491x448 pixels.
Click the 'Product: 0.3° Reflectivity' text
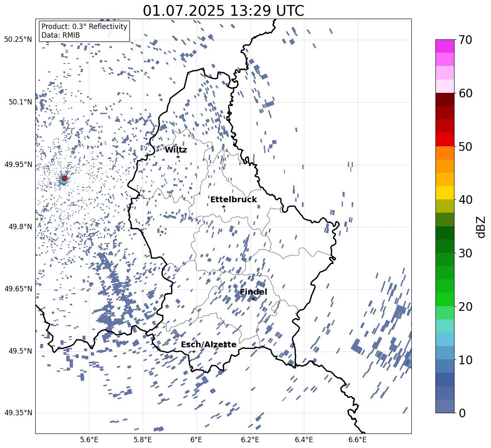click(84, 26)
